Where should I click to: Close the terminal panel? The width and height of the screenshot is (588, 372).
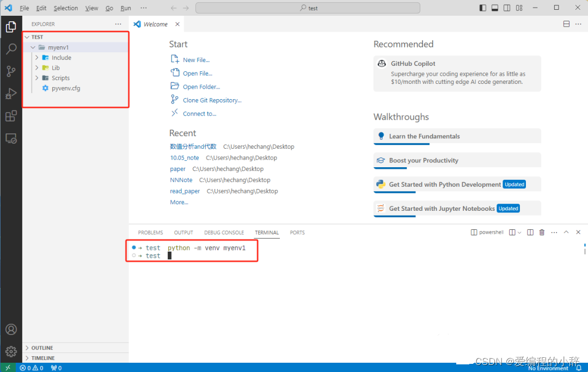tap(578, 233)
